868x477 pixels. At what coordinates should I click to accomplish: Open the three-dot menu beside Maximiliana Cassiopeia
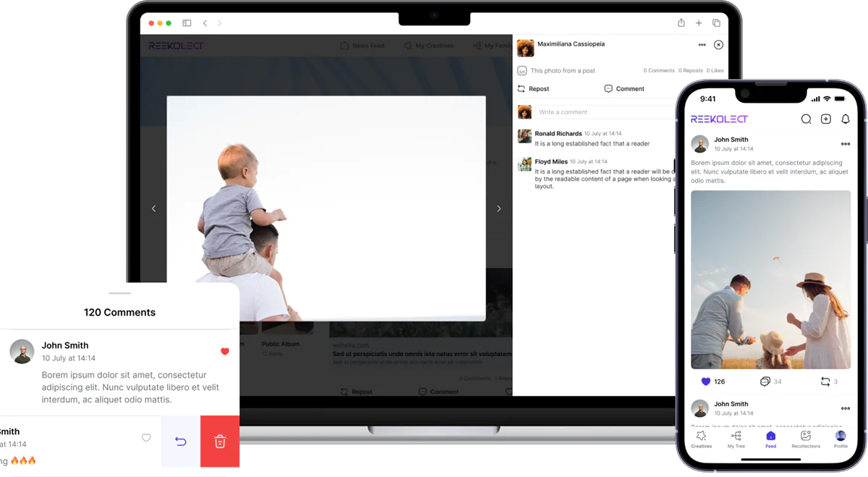tap(702, 45)
